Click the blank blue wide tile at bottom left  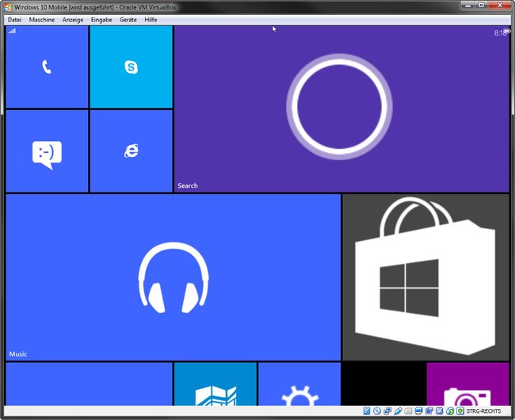89,384
